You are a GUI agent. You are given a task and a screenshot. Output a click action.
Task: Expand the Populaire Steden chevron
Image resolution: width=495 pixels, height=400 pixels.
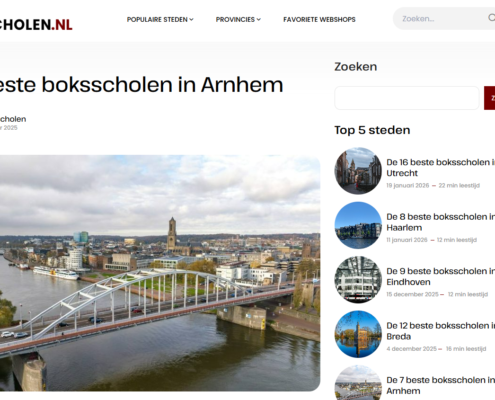coord(192,20)
